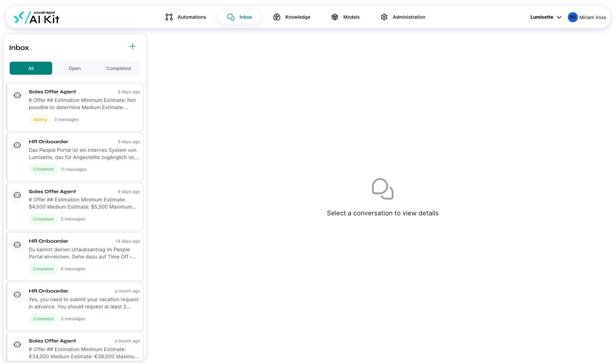This screenshot has width=616, height=364.
Task: Click bot icon of HR Onboarder 11 messages card
Action: 17,145
